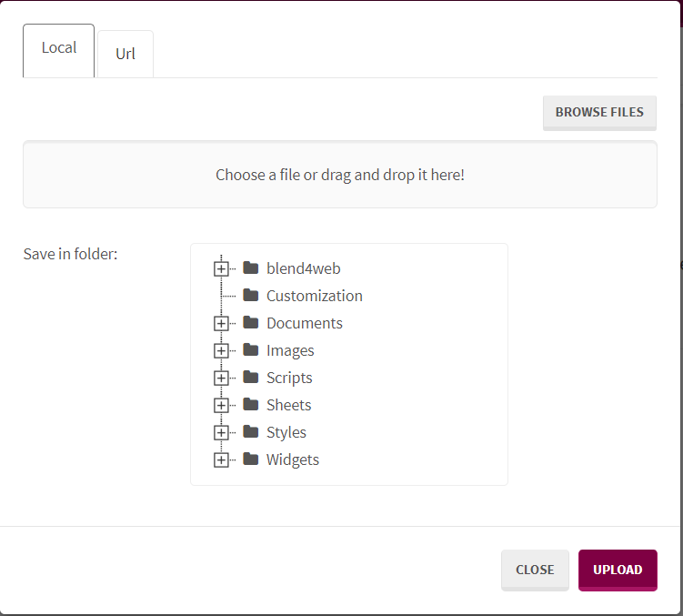Expand the Documents folder node
The height and width of the screenshot is (616, 683).
(220, 324)
